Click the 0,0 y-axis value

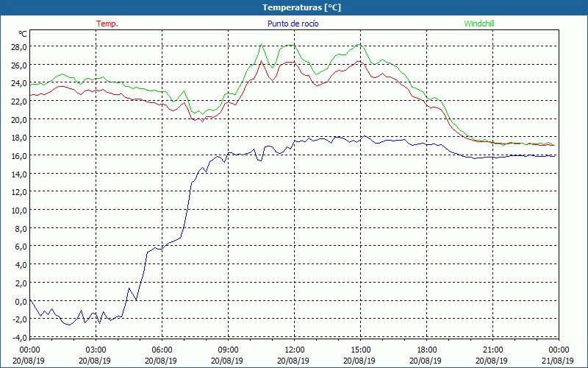coord(21,302)
